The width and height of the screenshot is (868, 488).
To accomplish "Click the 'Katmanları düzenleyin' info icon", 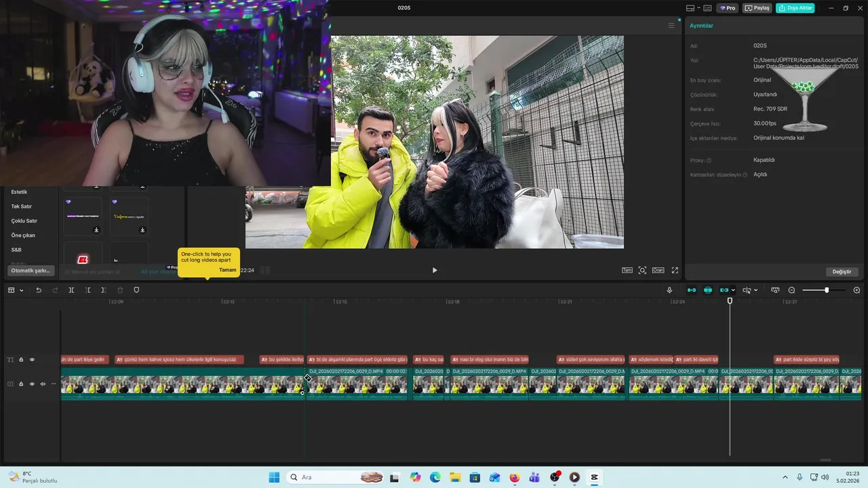I will click(745, 175).
